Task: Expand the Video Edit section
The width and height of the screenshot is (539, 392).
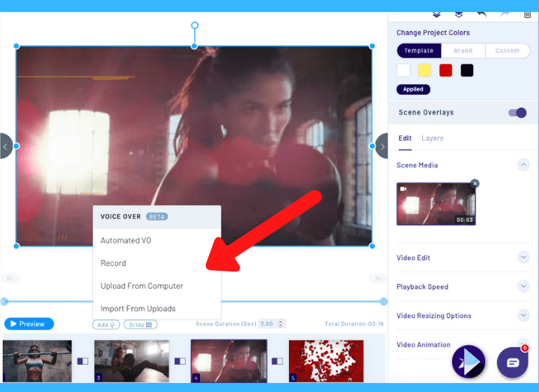Action: pos(523,257)
